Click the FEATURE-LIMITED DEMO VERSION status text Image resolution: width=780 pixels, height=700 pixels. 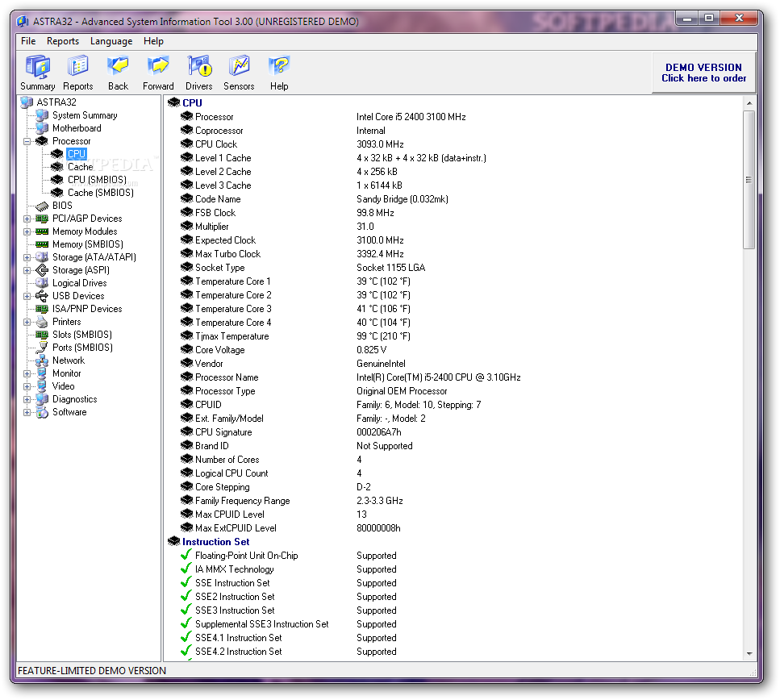(92, 671)
